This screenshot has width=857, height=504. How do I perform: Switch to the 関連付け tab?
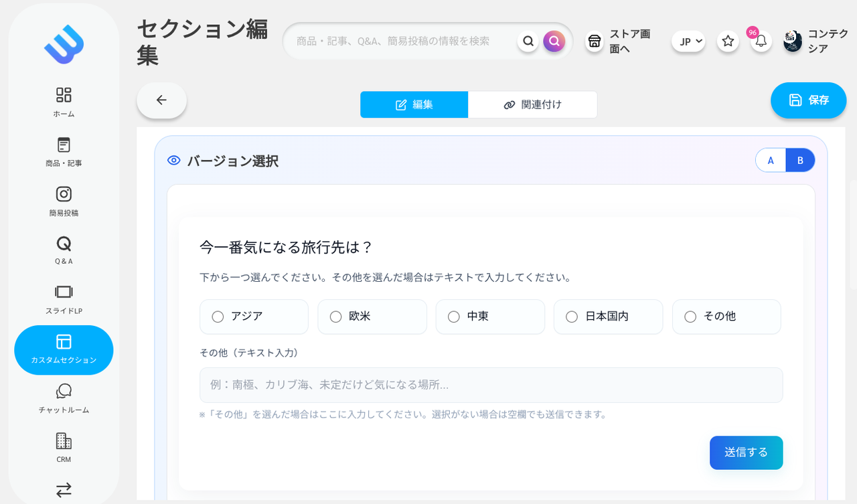[532, 104]
